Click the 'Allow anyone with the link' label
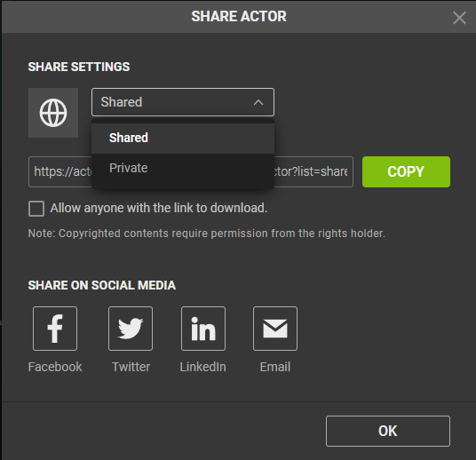Screen dimensions: 476x460 (159, 209)
